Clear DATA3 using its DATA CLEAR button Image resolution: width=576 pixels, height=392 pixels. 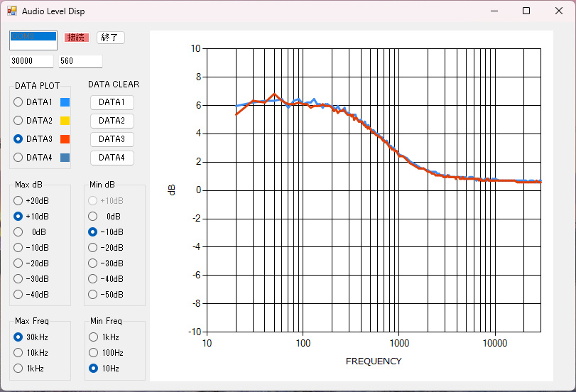[112, 139]
